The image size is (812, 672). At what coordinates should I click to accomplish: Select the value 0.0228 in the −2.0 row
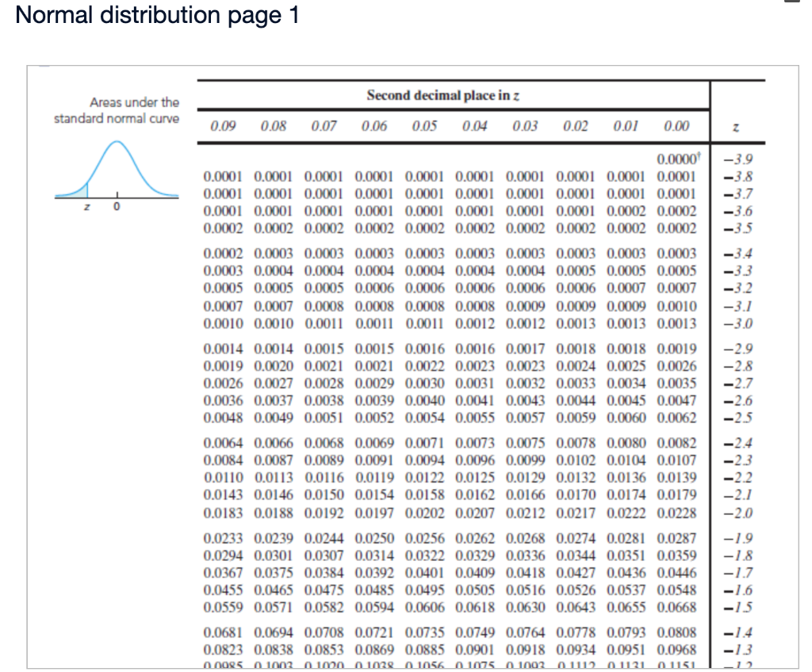point(678,514)
